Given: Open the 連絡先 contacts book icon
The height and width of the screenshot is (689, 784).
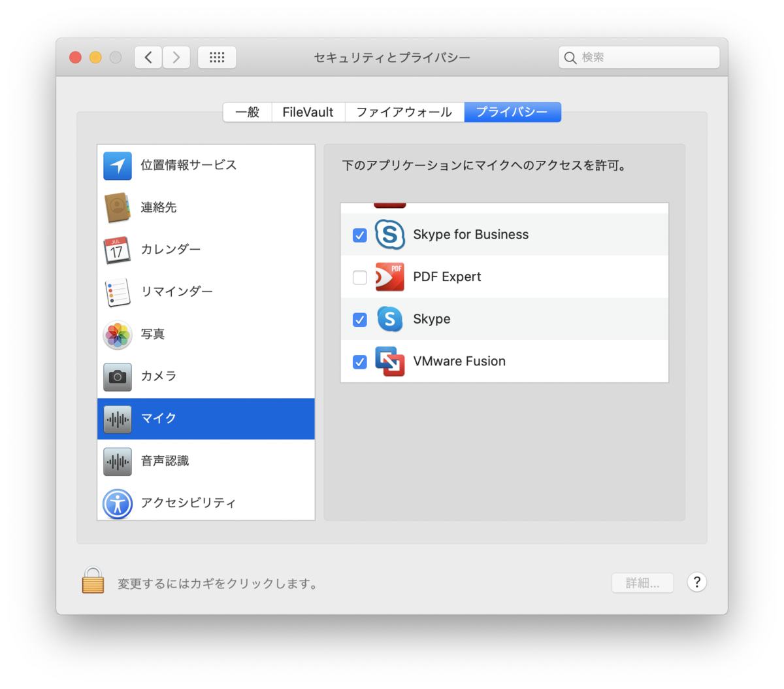Looking at the screenshot, I should [x=118, y=208].
